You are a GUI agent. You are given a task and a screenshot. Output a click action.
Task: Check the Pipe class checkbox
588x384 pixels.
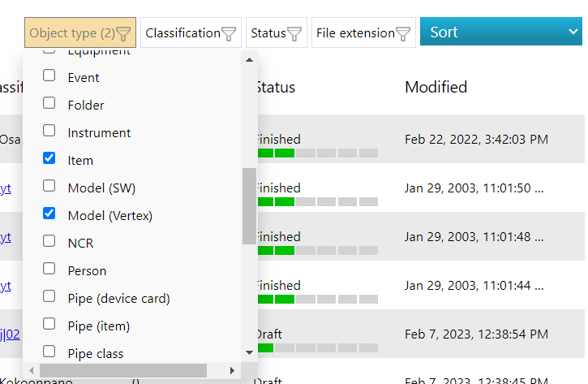point(49,352)
